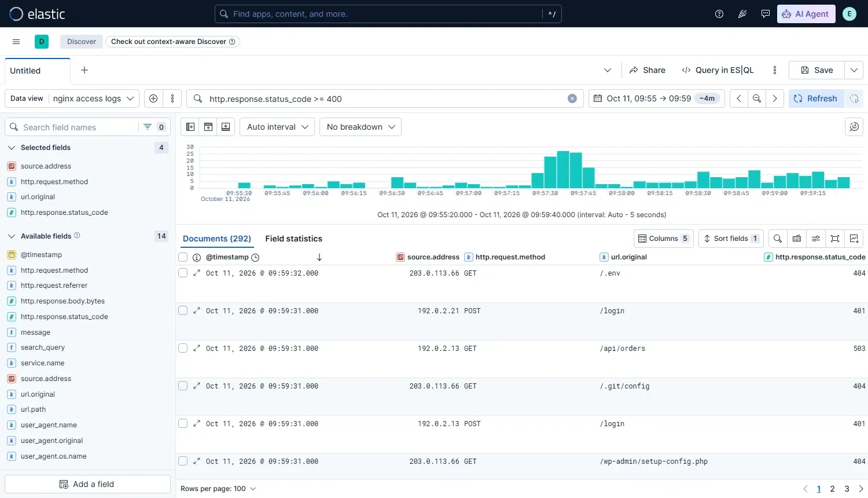Change Rows per page 100 setting
The image size is (868, 498).
(218, 489)
